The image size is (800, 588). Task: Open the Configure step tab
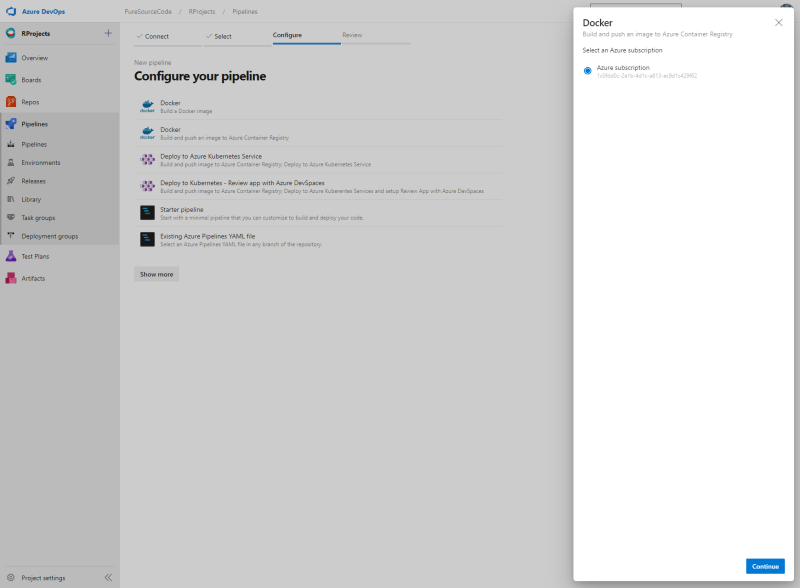(307, 35)
